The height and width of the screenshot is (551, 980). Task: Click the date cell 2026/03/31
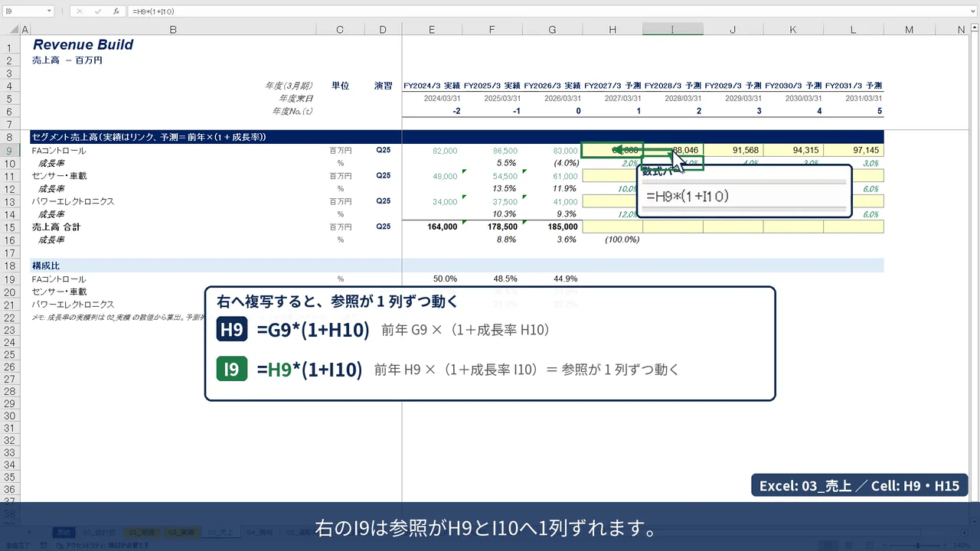click(562, 99)
